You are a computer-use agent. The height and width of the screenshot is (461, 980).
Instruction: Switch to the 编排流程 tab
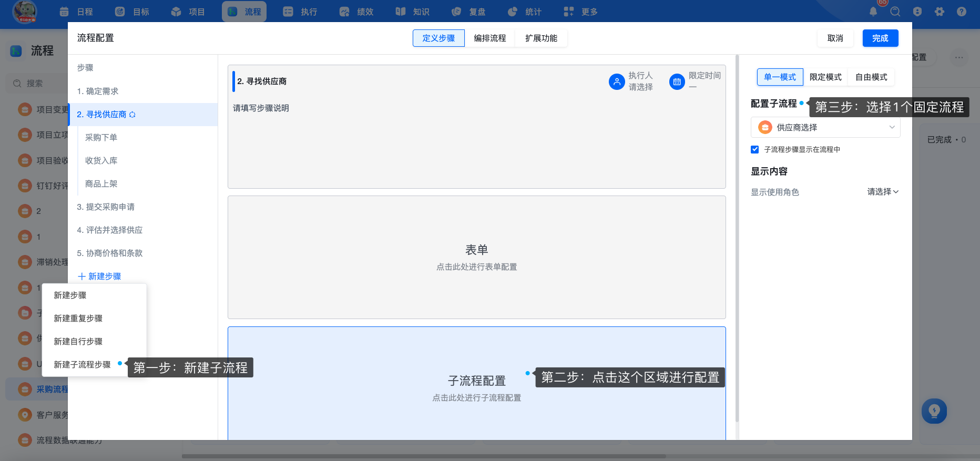coord(489,38)
